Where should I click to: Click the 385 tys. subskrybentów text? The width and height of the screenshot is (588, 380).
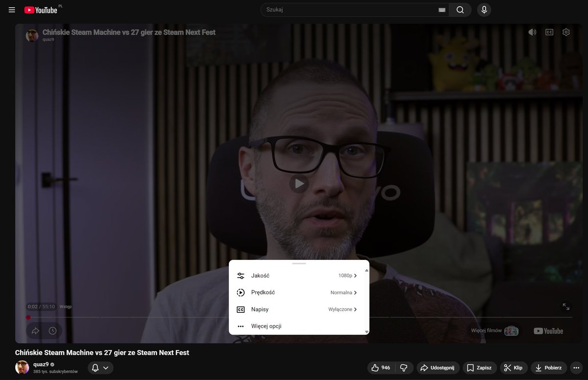pos(55,372)
